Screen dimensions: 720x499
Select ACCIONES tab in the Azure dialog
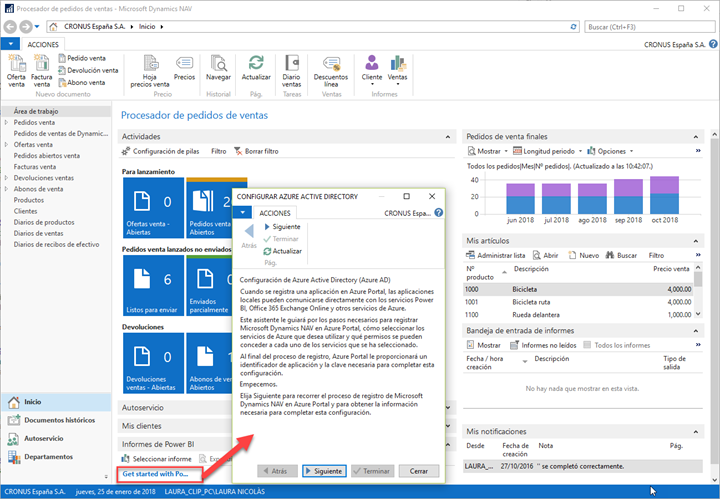click(275, 213)
